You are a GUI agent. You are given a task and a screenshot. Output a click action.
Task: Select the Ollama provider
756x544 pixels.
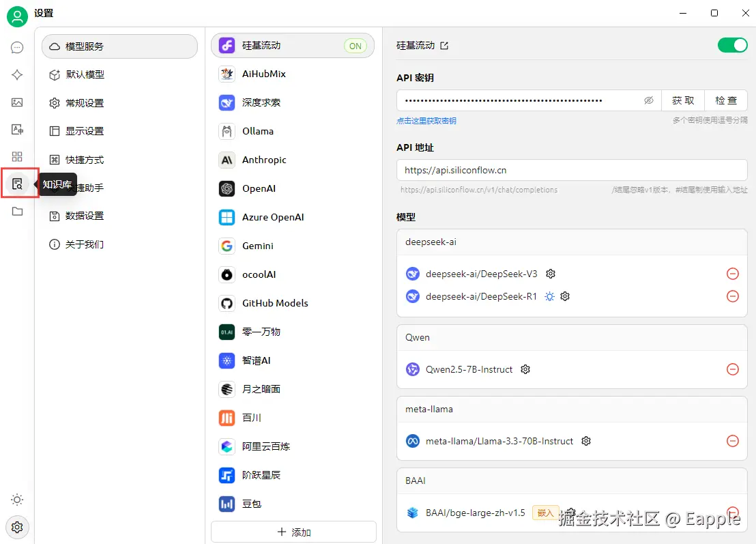(x=293, y=131)
